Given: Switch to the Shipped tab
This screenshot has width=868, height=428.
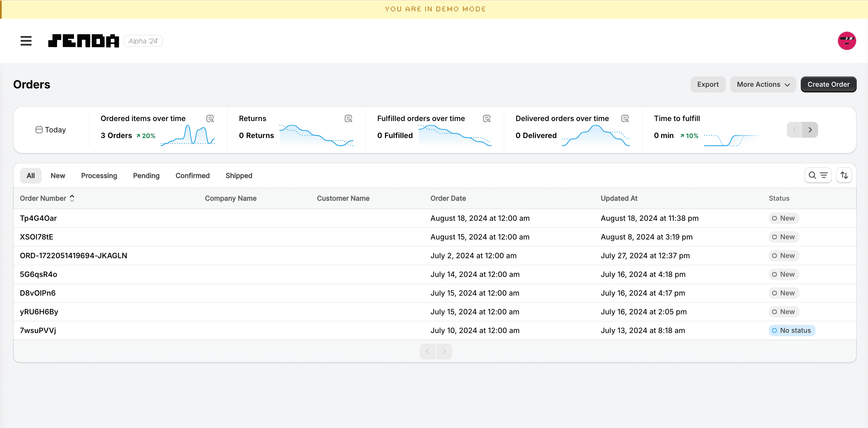Looking at the screenshot, I should pyautogui.click(x=239, y=175).
